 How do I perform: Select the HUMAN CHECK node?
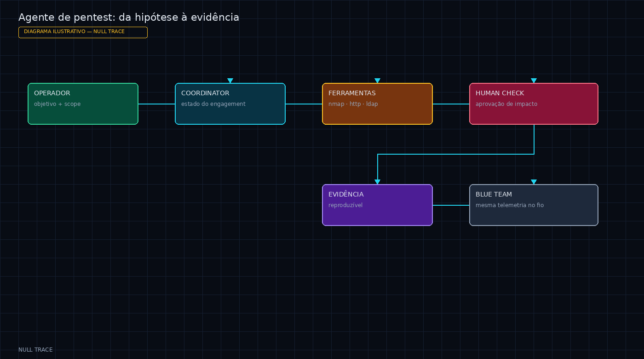tap(534, 104)
